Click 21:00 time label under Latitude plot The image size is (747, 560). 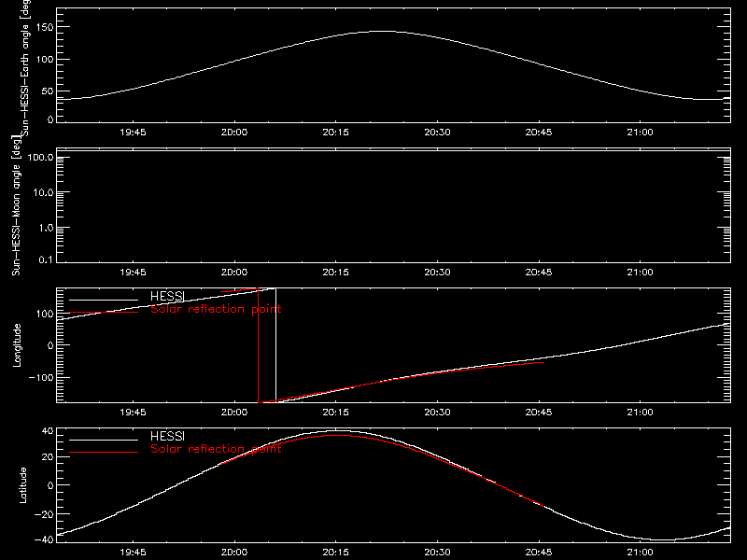[x=641, y=552]
